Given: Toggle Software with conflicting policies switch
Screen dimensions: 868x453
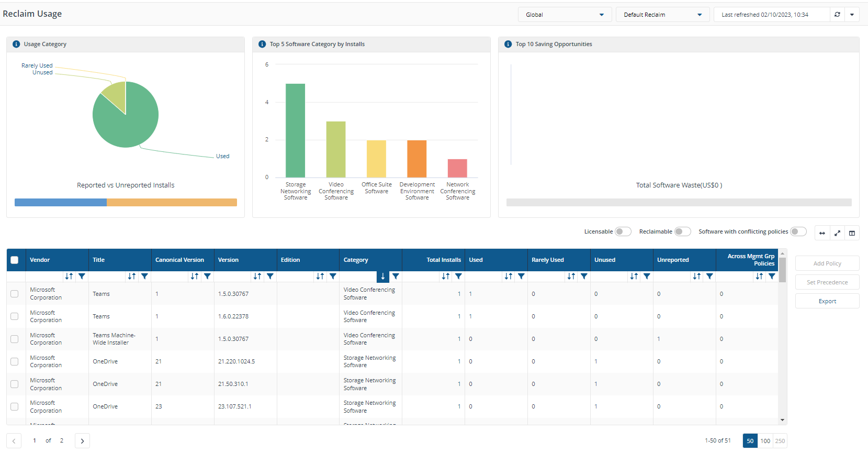Looking at the screenshot, I should (798, 231).
